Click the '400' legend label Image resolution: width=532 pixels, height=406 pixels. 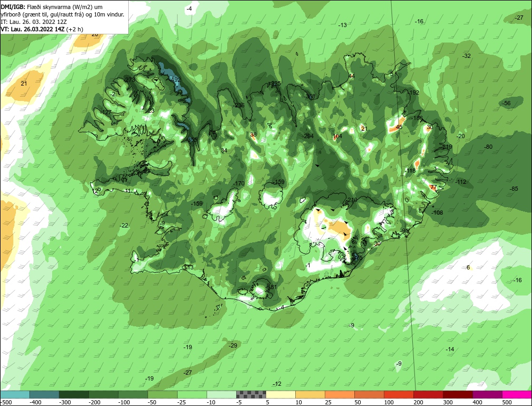click(478, 402)
